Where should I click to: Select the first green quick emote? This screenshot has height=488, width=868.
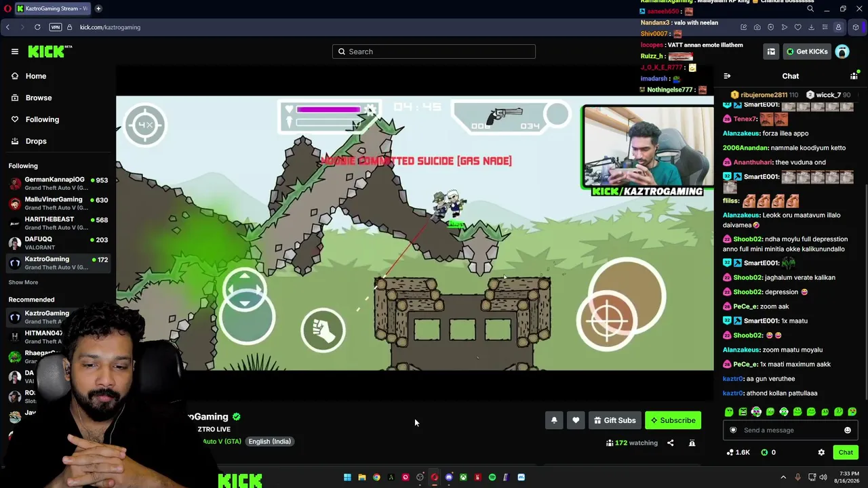click(729, 411)
